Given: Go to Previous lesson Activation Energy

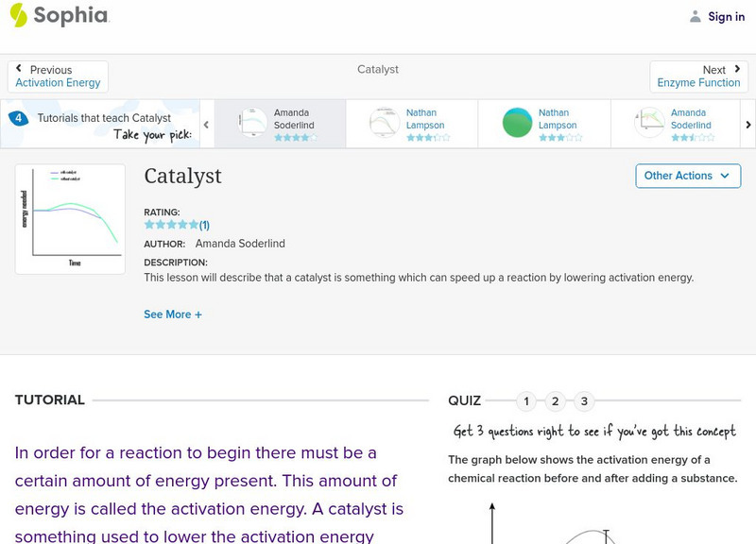Looking at the screenshot, I should (58, 76).
